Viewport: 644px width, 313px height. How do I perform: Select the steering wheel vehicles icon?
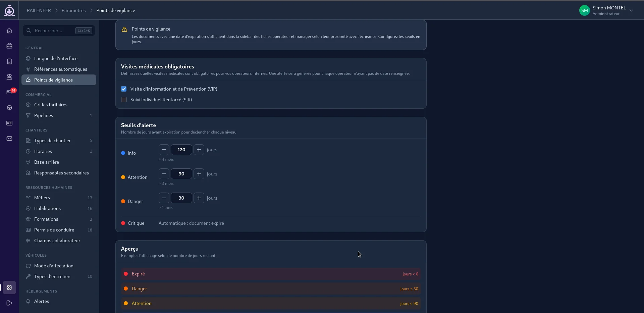click(9, 108)
